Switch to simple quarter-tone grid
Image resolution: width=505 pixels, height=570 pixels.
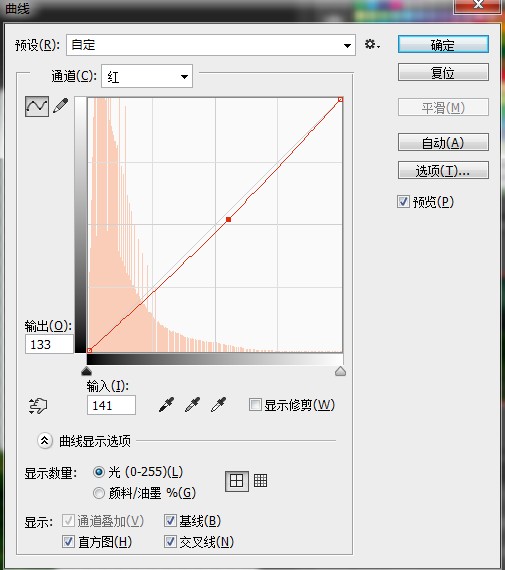[x=237, y=481]
